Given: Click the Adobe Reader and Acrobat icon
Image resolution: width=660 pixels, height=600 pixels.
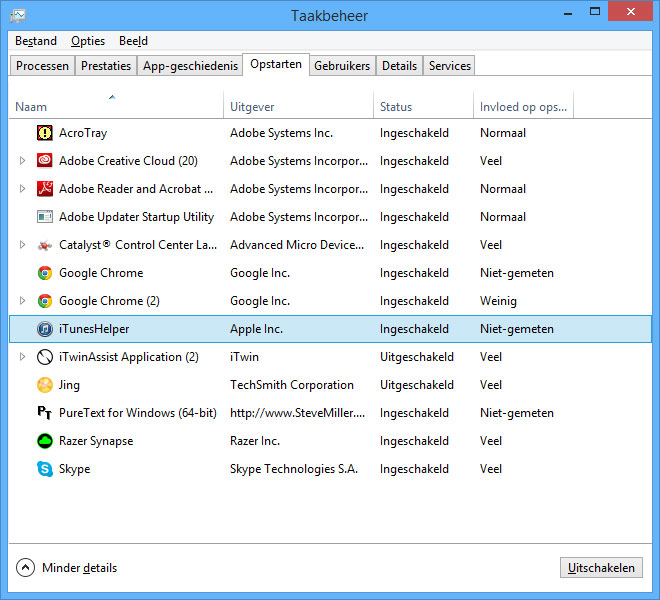Looking at the screenshot, I should [45, 189].
